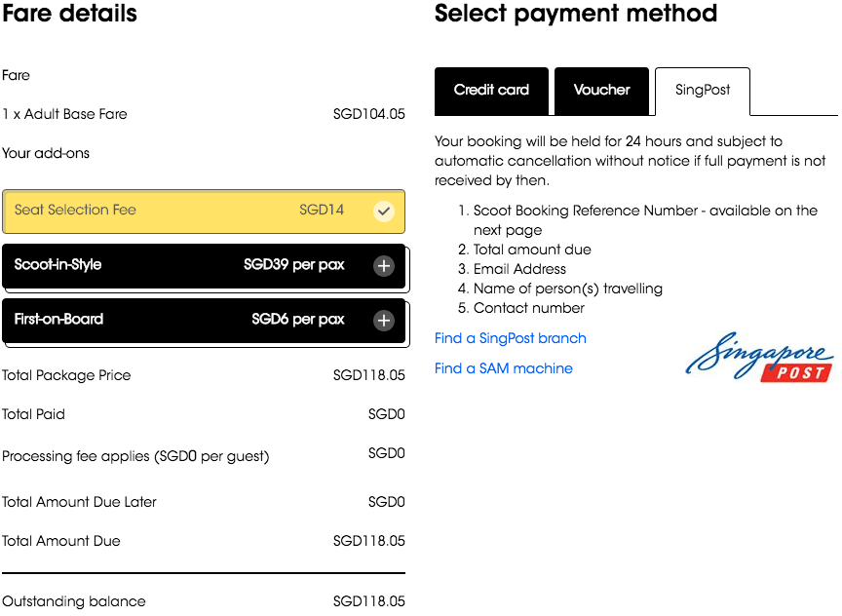Expand the Scoot-in-Style add-on bar

click(204, 266)
